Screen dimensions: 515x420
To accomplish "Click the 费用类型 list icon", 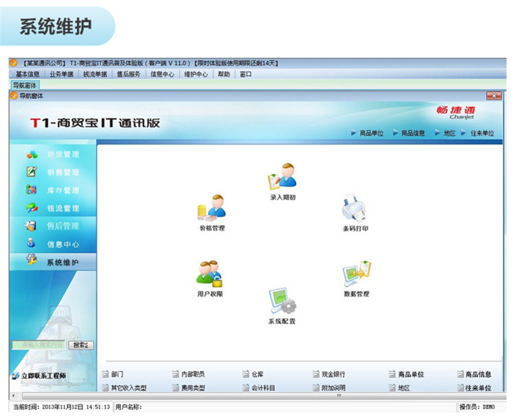I will pyautogui.click(x=175, y=388).
